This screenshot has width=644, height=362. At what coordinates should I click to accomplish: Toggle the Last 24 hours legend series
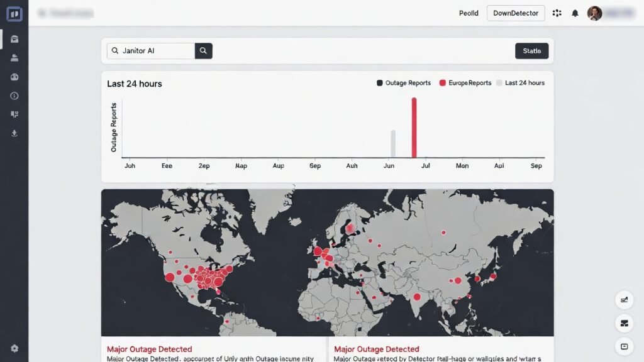520,83
